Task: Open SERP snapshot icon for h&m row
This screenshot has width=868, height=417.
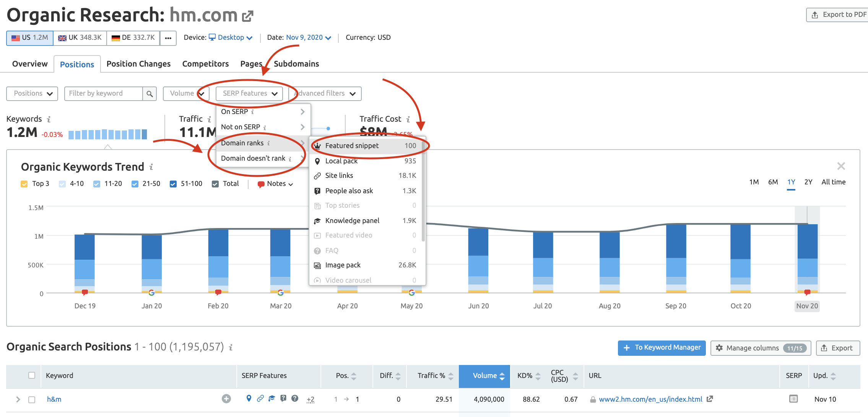Action: pos(793,399)
